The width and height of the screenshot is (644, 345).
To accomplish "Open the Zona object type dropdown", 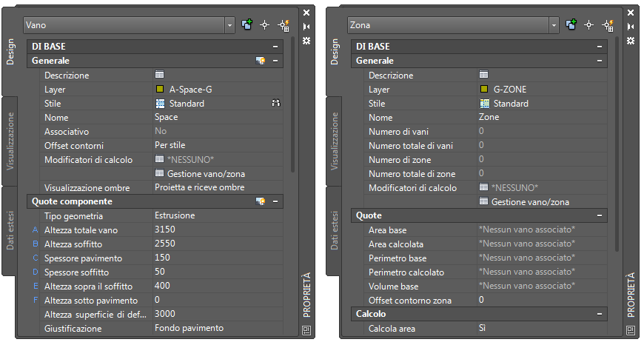I will coord(554,25).
